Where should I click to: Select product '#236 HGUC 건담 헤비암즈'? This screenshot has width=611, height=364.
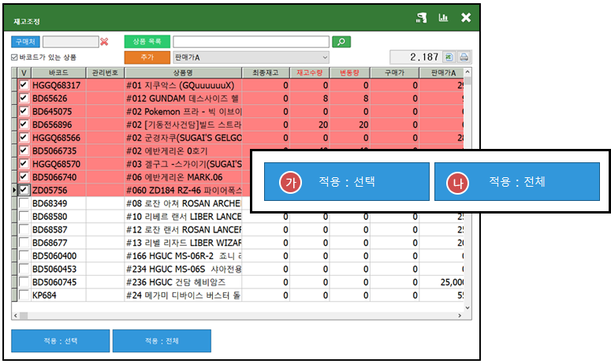(183, 282)
